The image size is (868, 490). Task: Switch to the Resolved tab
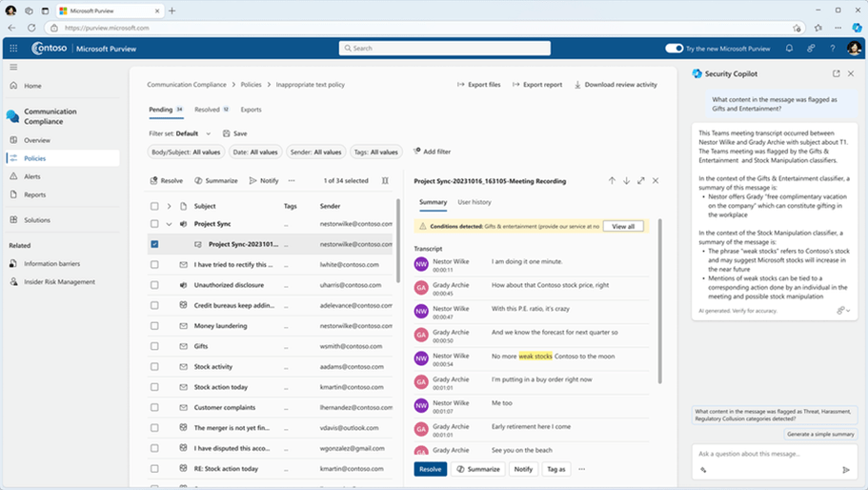click(x=208, y=110)
